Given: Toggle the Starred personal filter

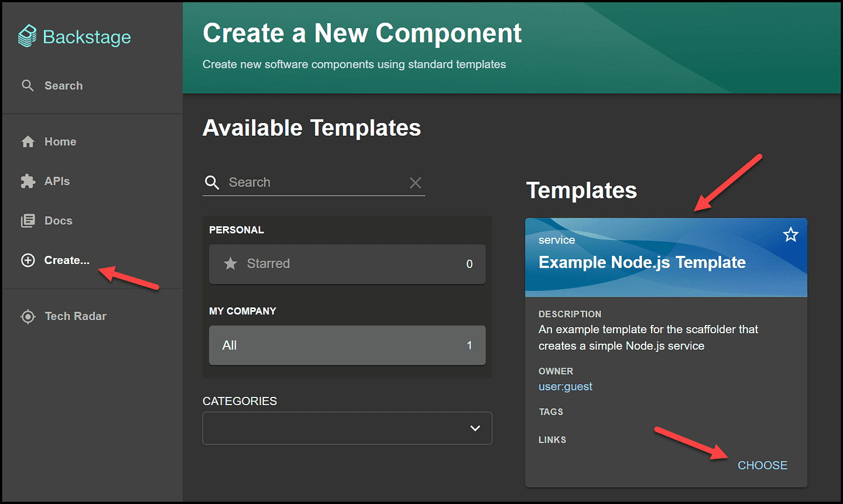Looking at the screenshot, I should pos(347,263).
